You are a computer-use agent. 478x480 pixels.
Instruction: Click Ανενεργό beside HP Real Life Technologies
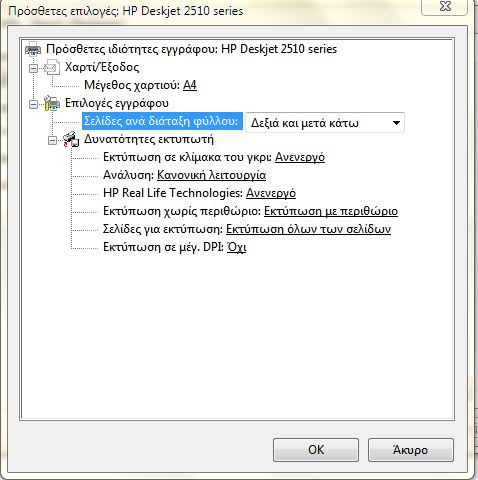[x=271, y=193]
